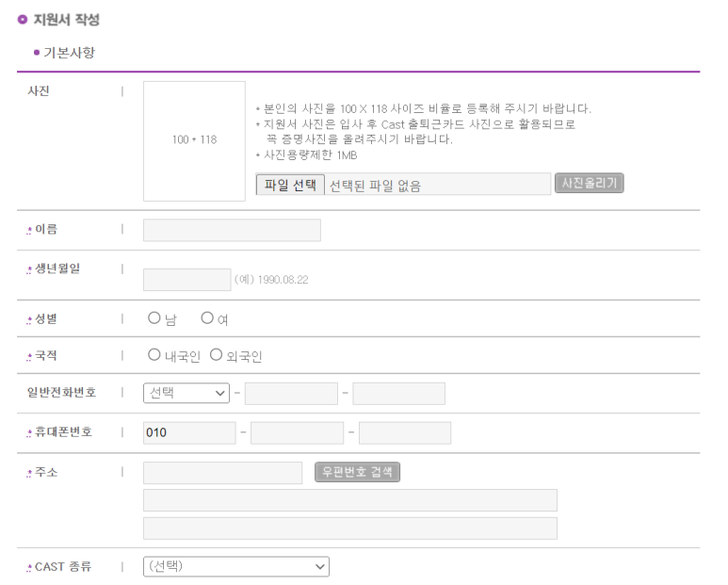The height and width of the screenshot is (585, 728).
Task: Open the 일반전화번호 area code dropdown
Action: (186, 393)
